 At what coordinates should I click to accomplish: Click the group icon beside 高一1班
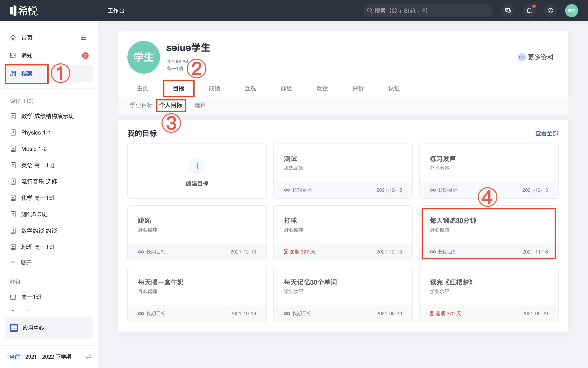tap(13, 297)
